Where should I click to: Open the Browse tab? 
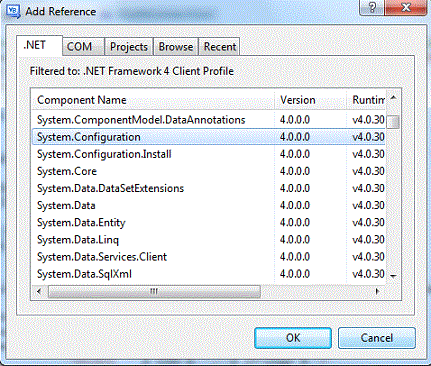[176, 46]
